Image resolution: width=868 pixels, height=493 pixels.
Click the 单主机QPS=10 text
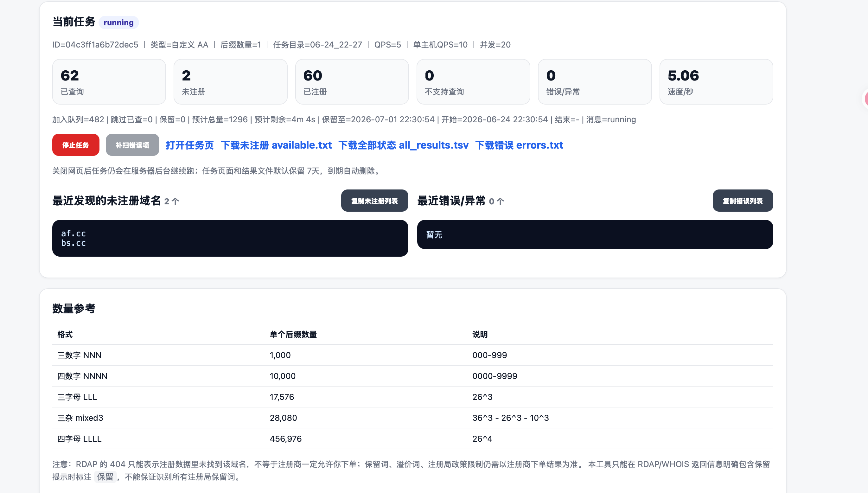440,45
